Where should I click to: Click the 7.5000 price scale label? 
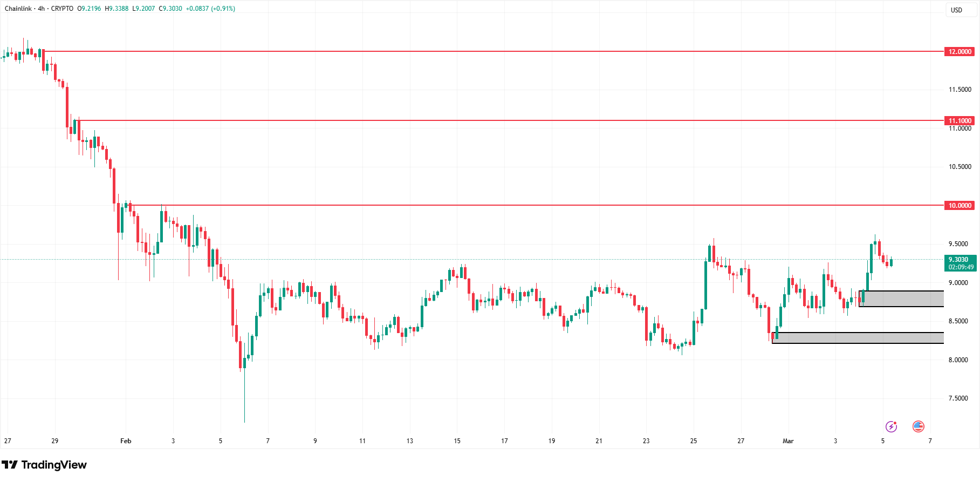pyautogui.click(x=958, y=398)
